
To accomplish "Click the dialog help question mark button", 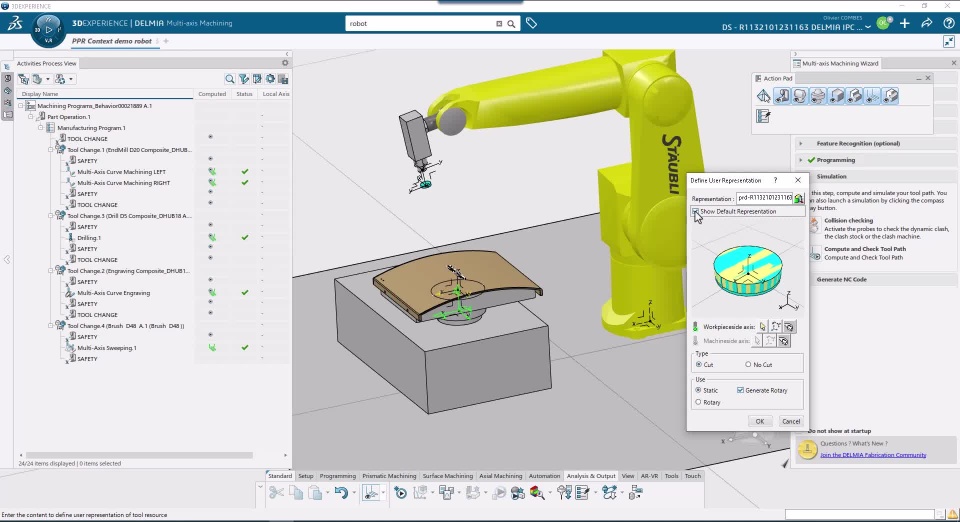I will click(775, 180).
